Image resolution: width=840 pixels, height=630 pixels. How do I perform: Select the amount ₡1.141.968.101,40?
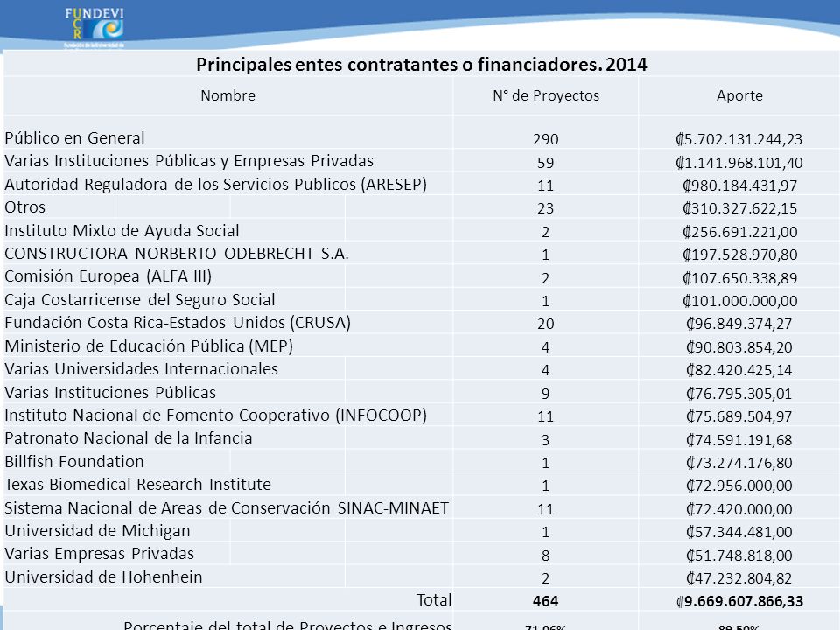tap(739, 163)
